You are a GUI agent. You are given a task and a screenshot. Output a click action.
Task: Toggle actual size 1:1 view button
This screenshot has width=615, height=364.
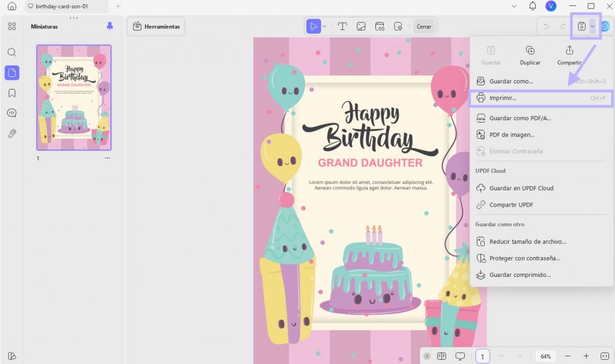(x=604, y=356)
